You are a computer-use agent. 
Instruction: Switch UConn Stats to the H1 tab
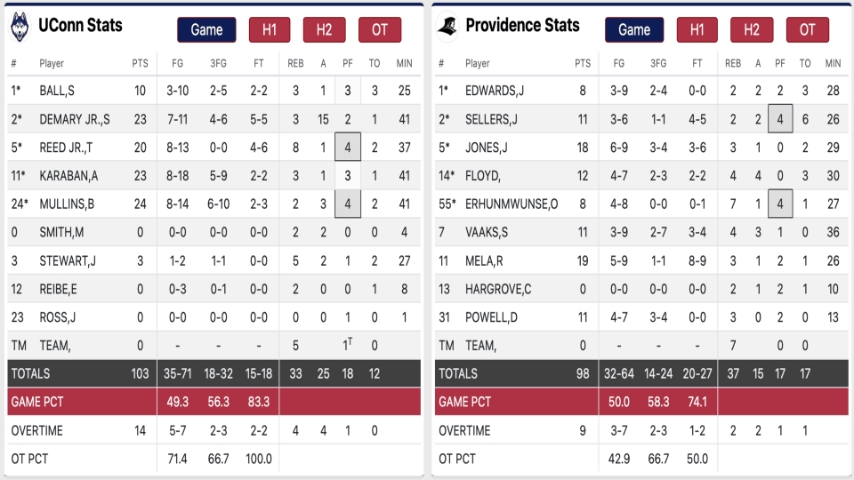click(270, 30)
